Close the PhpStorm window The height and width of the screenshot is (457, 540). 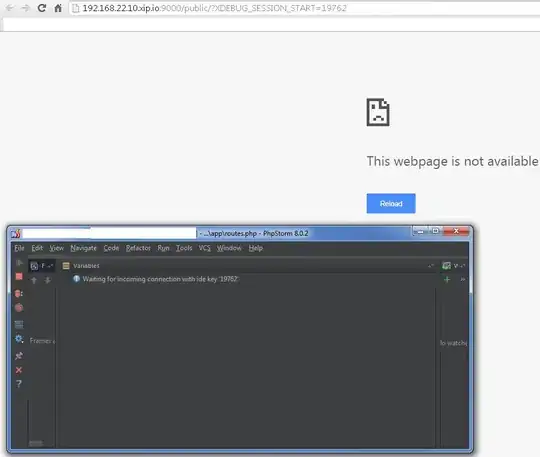[456, 231]
